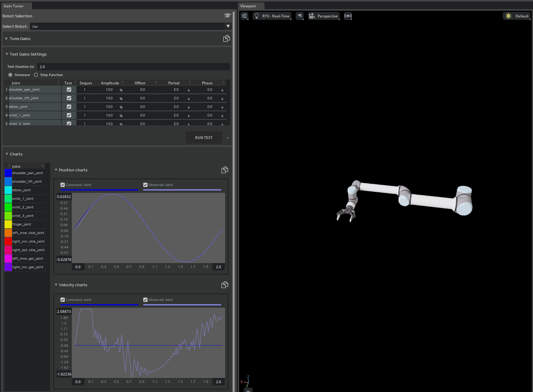Screen dimensions: 533x392
Task: Click the streaming broadcast icon in viewport
Action: (348, 16)
